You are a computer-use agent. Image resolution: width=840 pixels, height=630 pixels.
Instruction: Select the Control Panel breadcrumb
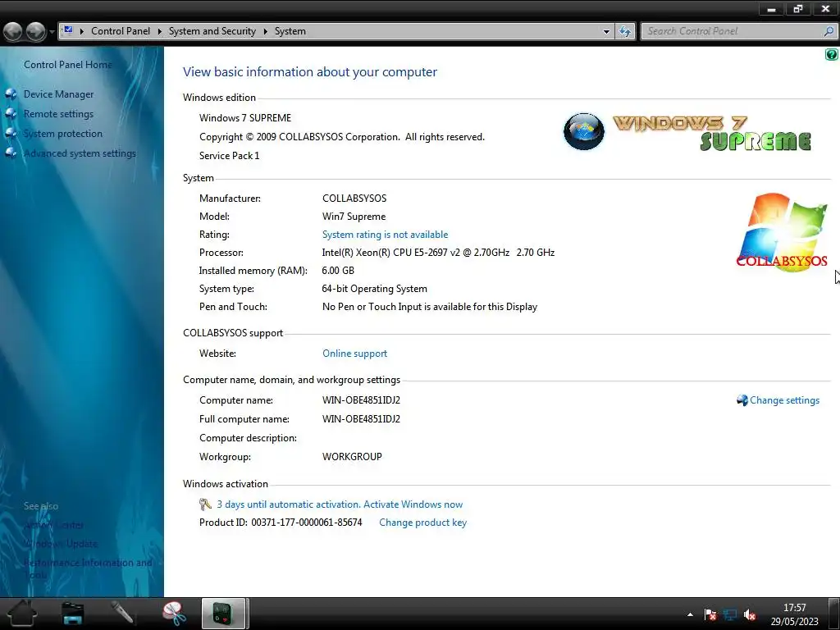pyautogui.click(x=121, y=31)
